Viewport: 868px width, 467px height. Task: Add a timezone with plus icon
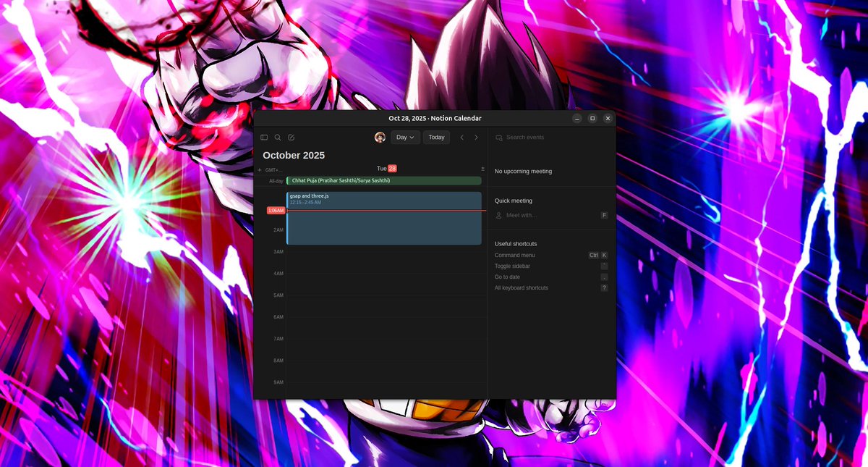tap(260, 170)
